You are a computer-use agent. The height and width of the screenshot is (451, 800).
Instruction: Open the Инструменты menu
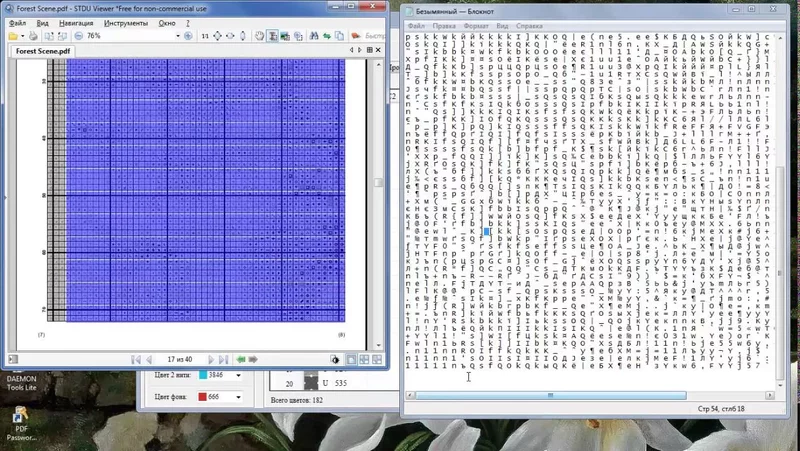point(126,23)
